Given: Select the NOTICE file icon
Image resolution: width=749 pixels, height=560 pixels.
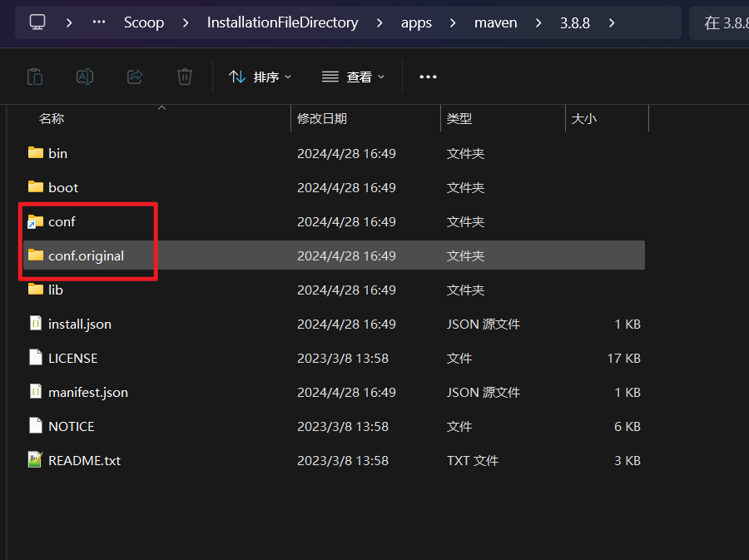Looking at the screenshot, I should pos(35,426).
